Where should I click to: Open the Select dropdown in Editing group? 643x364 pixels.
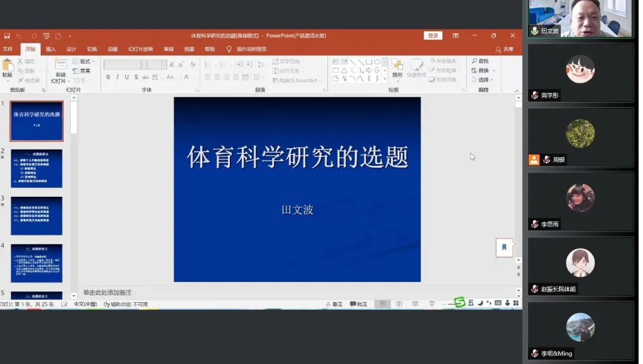click(484, 80)
